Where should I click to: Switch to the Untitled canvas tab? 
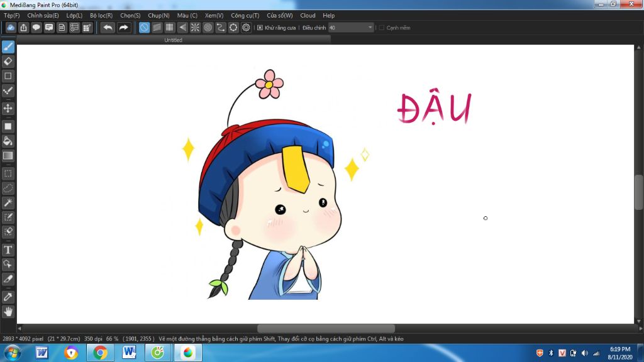[173, 40]
